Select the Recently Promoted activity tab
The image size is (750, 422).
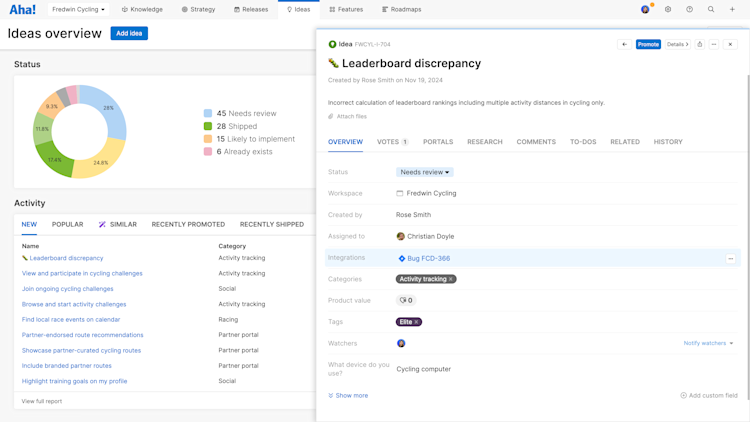[188, 224]
